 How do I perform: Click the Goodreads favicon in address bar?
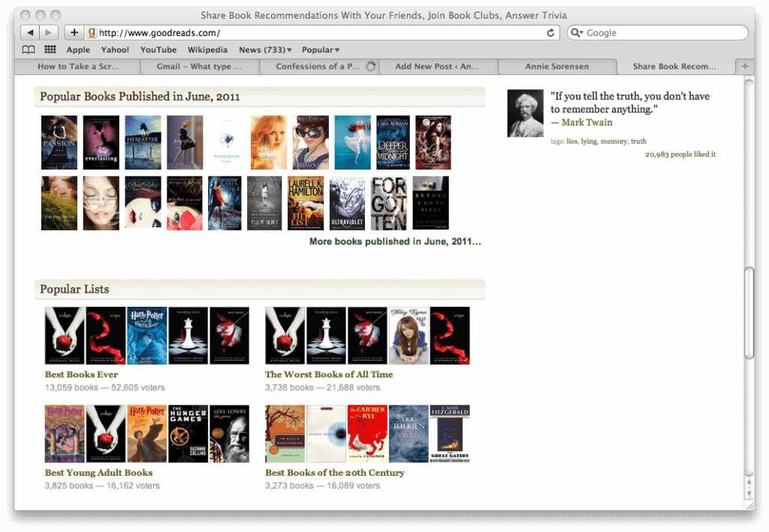[91, 32]
